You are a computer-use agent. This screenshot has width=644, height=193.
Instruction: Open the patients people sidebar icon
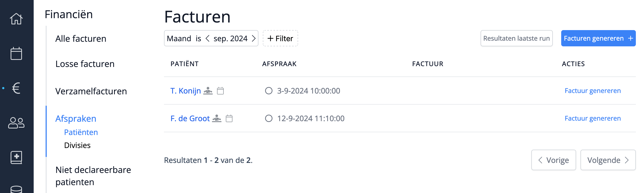click(16, 123)
